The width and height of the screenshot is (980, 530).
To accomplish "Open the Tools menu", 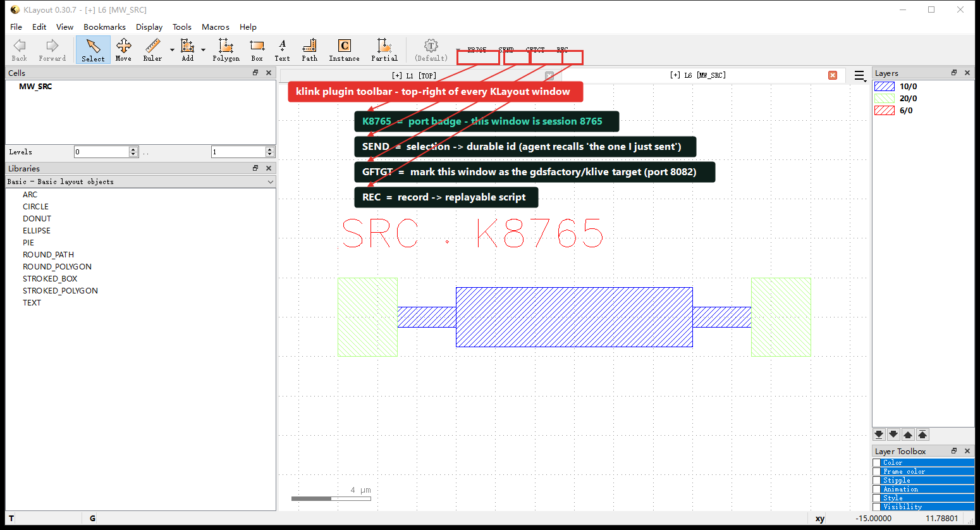I will point(182,27).
